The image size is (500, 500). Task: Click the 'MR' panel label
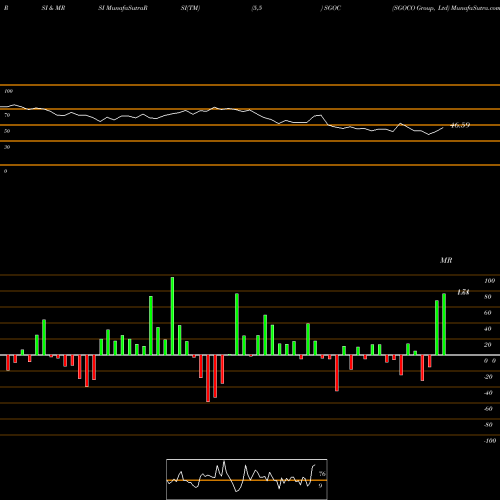(446, 260)
